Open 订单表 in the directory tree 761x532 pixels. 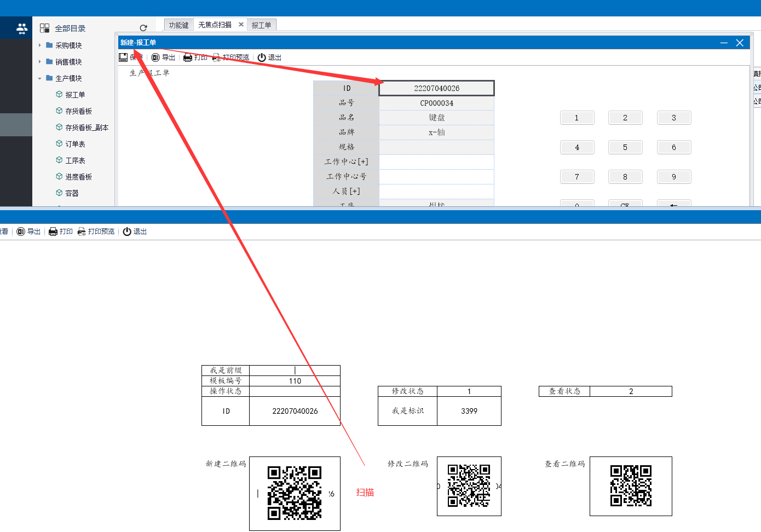pos(75,144)
